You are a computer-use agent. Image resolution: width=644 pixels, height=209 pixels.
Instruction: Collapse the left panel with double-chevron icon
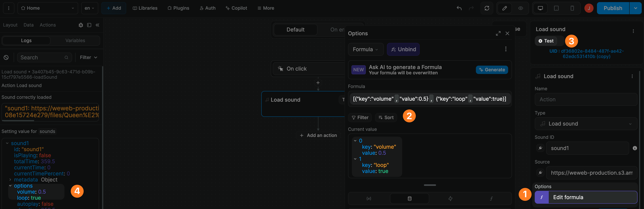coord(98,25)
